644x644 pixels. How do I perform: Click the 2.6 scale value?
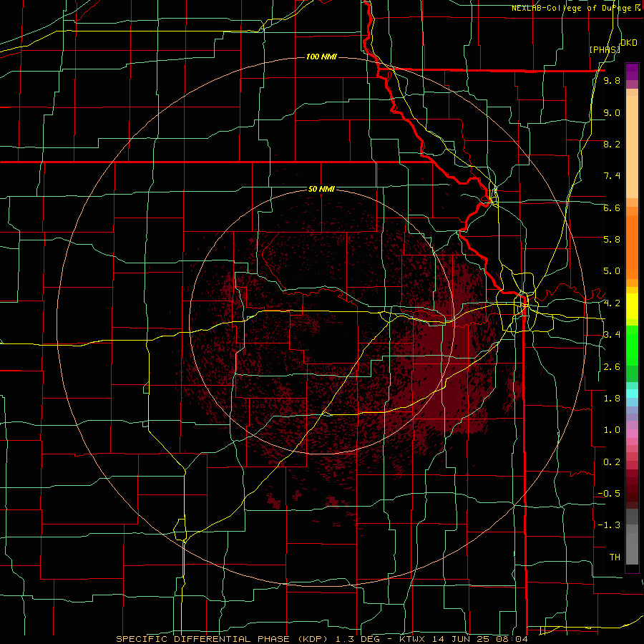(x=612, y=367)
